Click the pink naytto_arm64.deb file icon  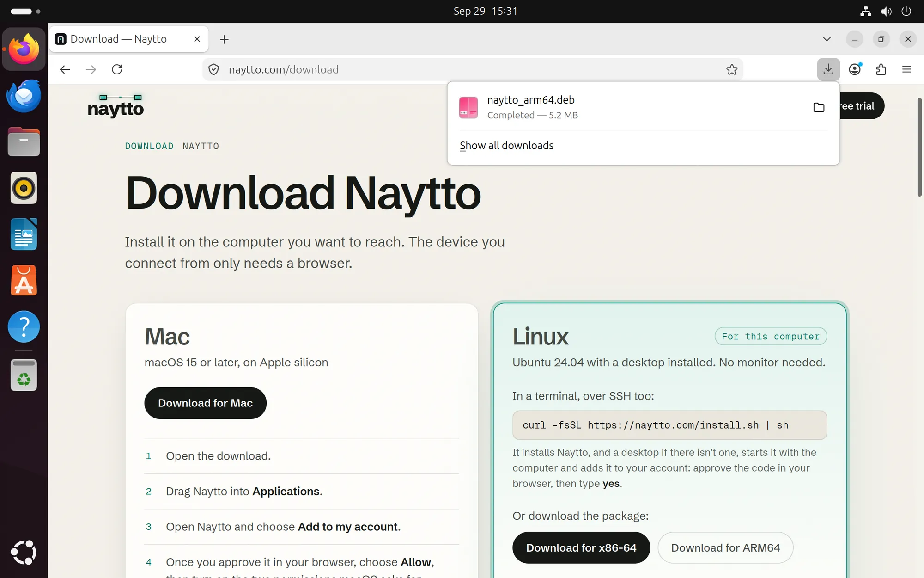coord(468,107)
